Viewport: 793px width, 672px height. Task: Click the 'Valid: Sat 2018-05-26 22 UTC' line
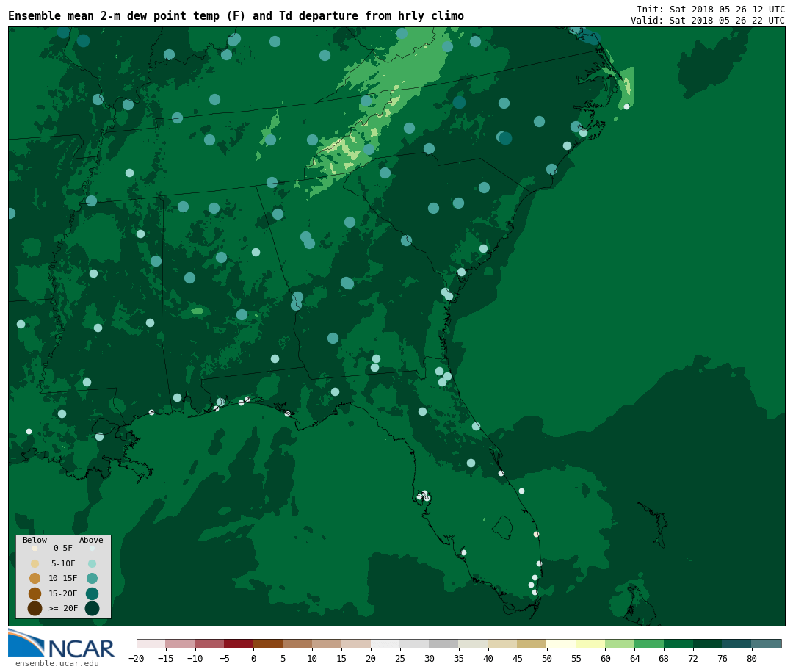tap(708, 21)
